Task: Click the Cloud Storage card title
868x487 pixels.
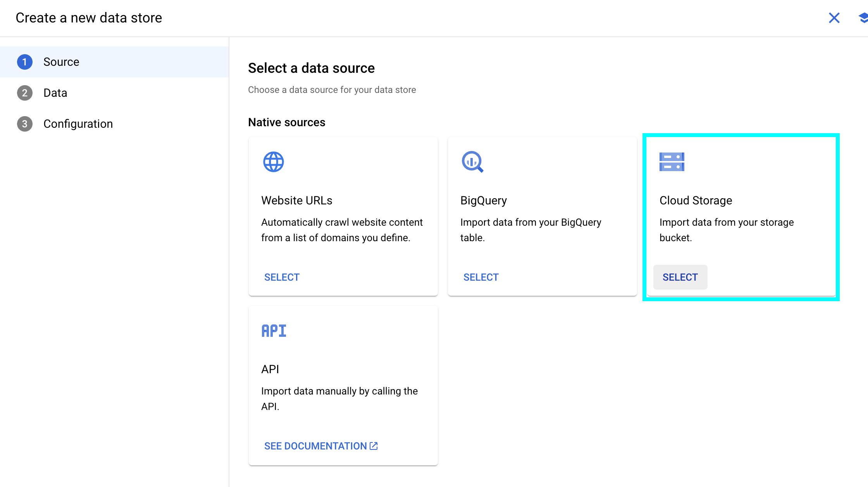Action: coord(696,201)
